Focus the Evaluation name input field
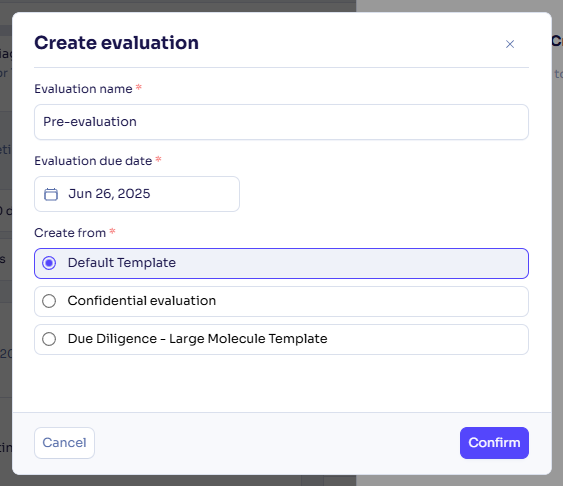 click(x=281, y=122)
